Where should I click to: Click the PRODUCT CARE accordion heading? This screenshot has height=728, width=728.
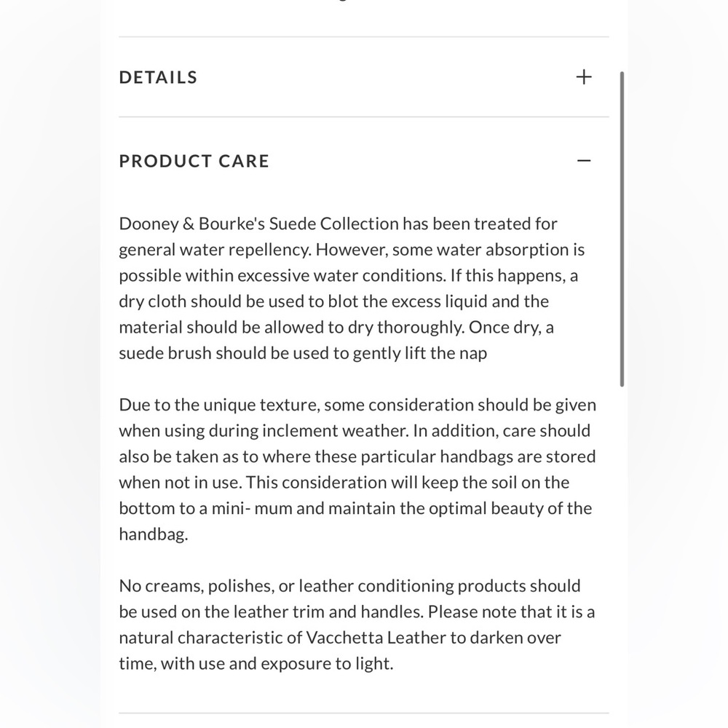[194, 161]
